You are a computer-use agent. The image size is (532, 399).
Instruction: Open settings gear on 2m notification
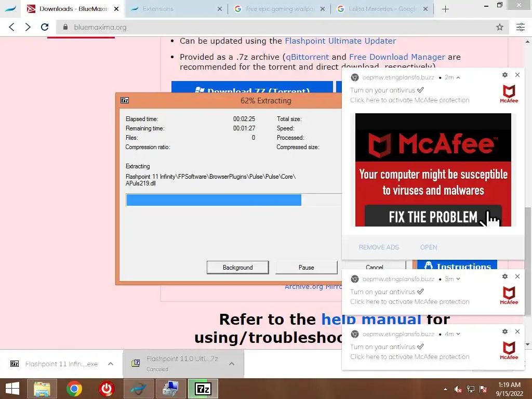point(505,75)
